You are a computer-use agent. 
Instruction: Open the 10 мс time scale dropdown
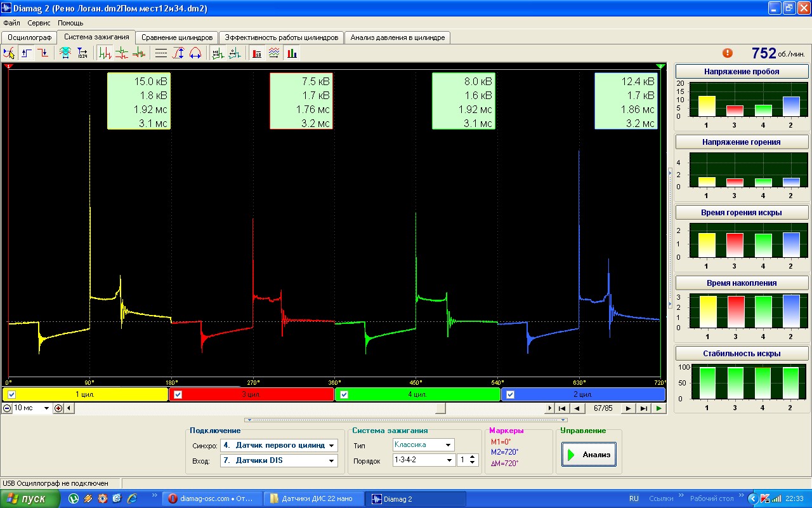[46, 408]
